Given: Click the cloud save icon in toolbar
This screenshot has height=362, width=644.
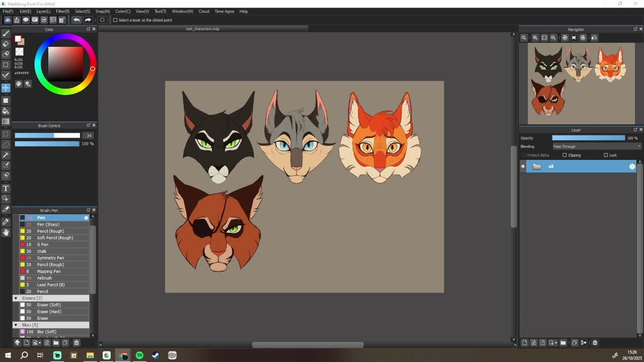Looking at the screenshot, I should tap(8, 20).
